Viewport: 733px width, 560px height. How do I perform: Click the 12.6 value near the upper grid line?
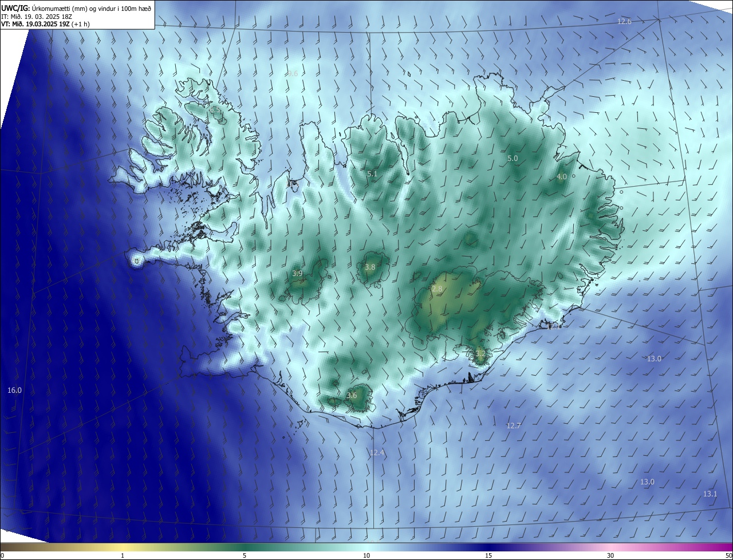(624, 21)
